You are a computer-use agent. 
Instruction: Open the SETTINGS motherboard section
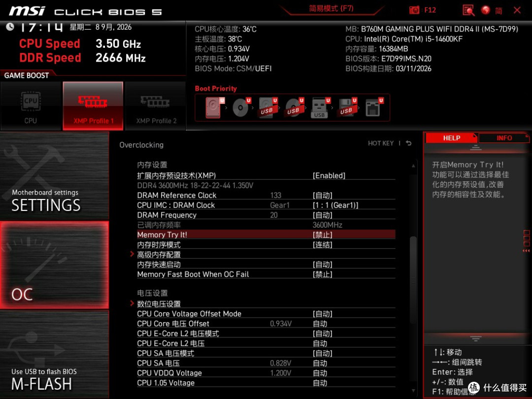54,176
